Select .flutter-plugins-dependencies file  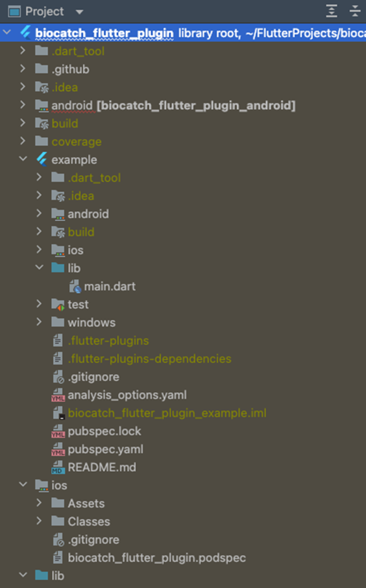[150, 359]
